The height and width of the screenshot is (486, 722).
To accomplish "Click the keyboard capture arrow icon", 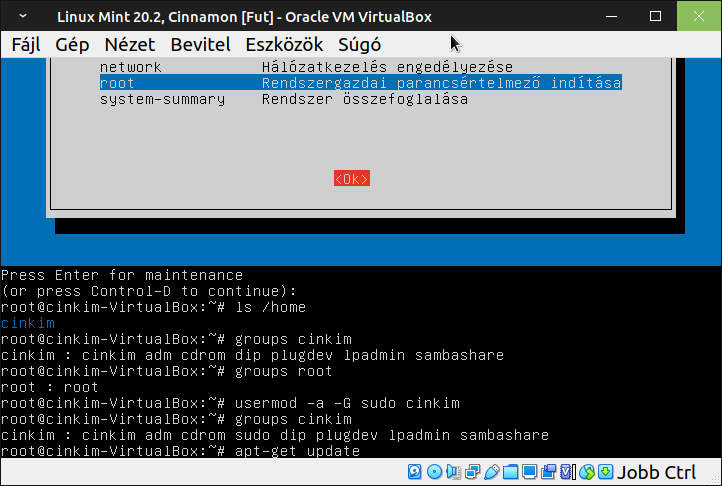I will 606,472.
